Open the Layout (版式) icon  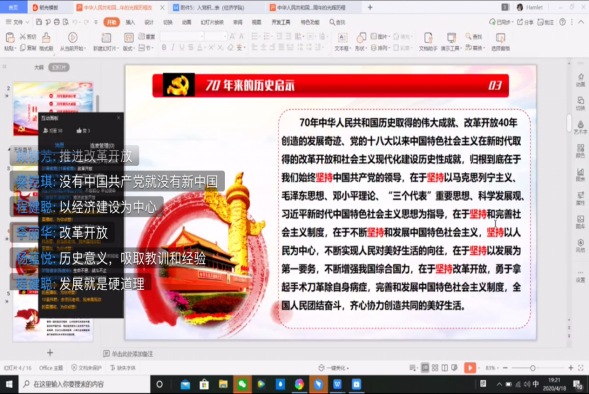(128, 38)
